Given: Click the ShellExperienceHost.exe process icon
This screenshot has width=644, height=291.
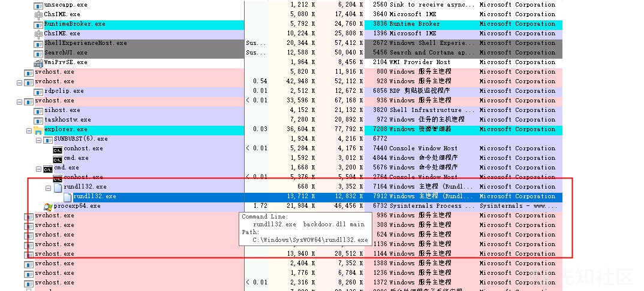Looking at the screenshot, I should (38, 44).
